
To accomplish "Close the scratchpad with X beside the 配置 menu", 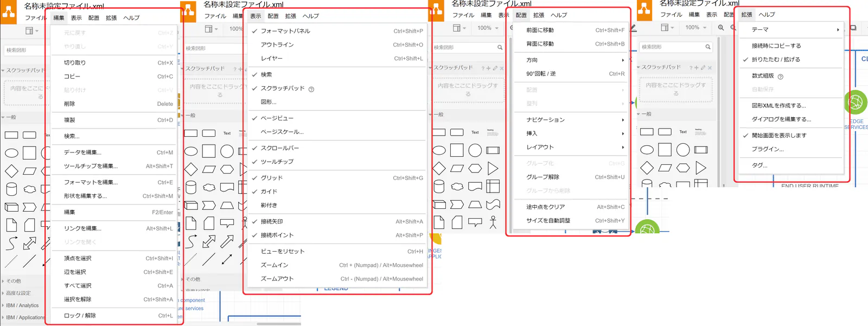I will (502, 68).
